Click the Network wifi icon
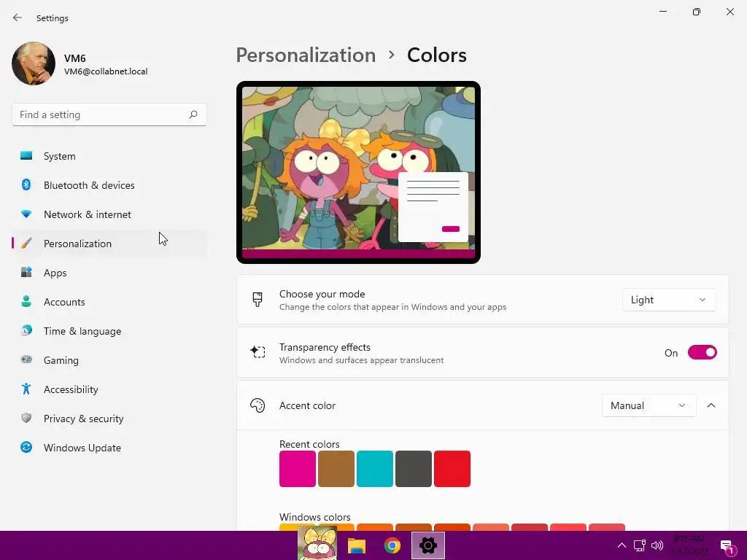The image size is (747, 560). [x=26, y=214]
